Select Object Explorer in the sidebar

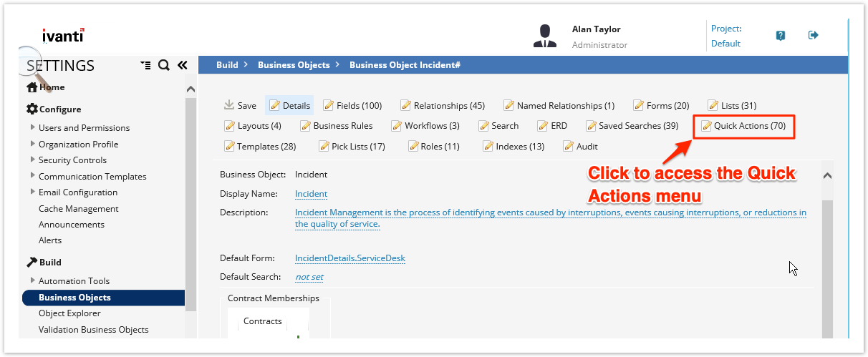[x=69, y=313]
